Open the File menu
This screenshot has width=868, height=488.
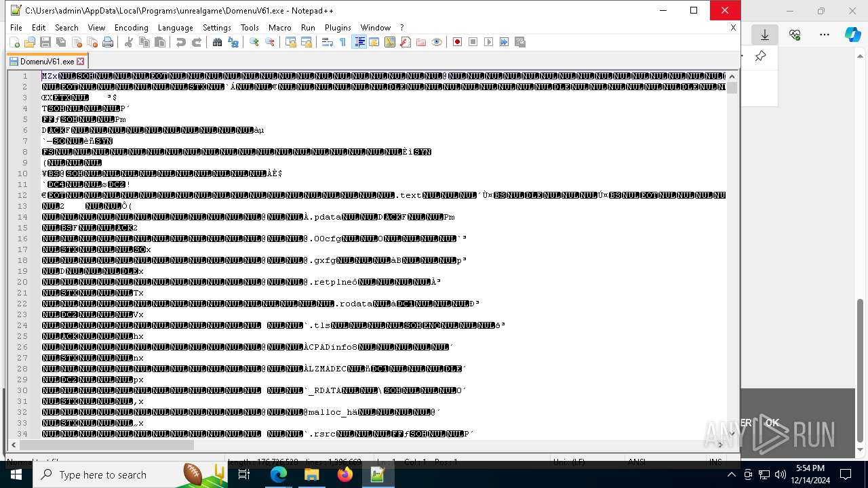[x=16, y=28]
